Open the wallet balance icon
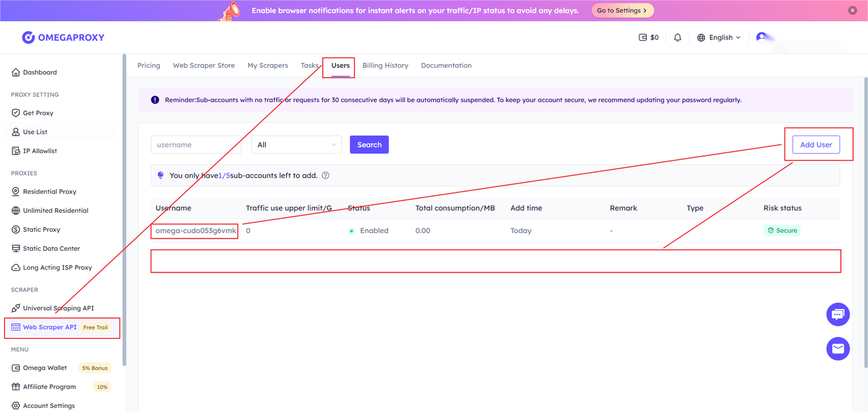Image resolution: width=868 pixels, height=412 pixels. pyautogui.click(x=643, y=38)
